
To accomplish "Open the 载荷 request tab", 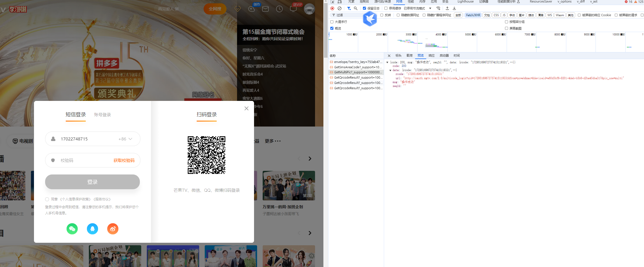I will [409, 56].
